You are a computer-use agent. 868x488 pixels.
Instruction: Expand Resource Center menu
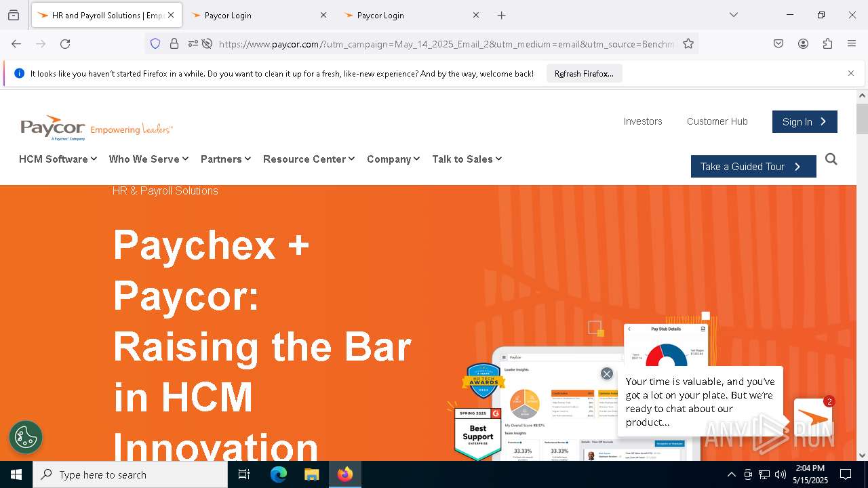coord(309,159)
